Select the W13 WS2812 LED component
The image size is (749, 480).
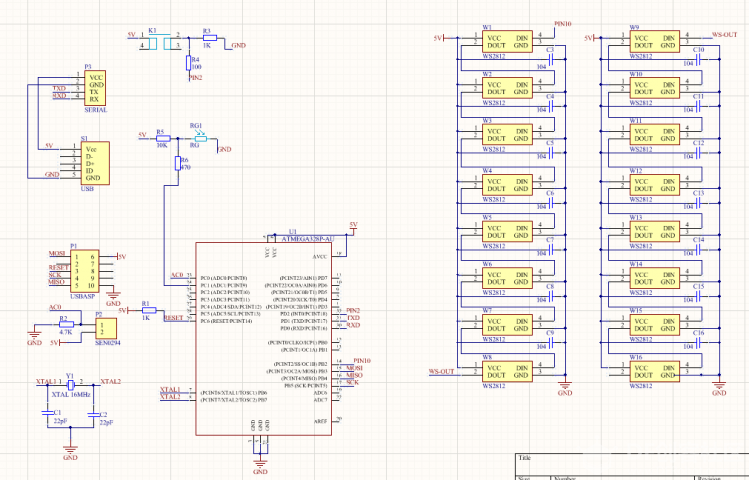click(x=654, y=232)
